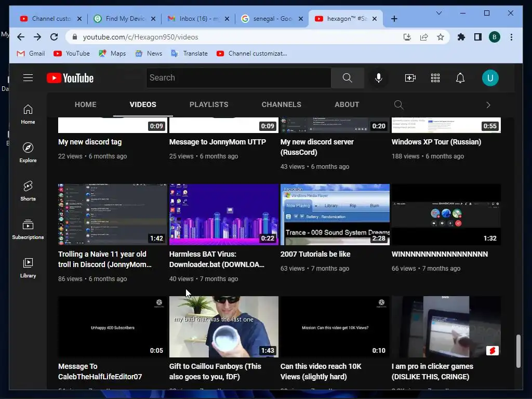Viewport: 532px width, 399px height.
Task: Go to the YouTube logo home
Action: pyautogui.click(x=70, y=78)
